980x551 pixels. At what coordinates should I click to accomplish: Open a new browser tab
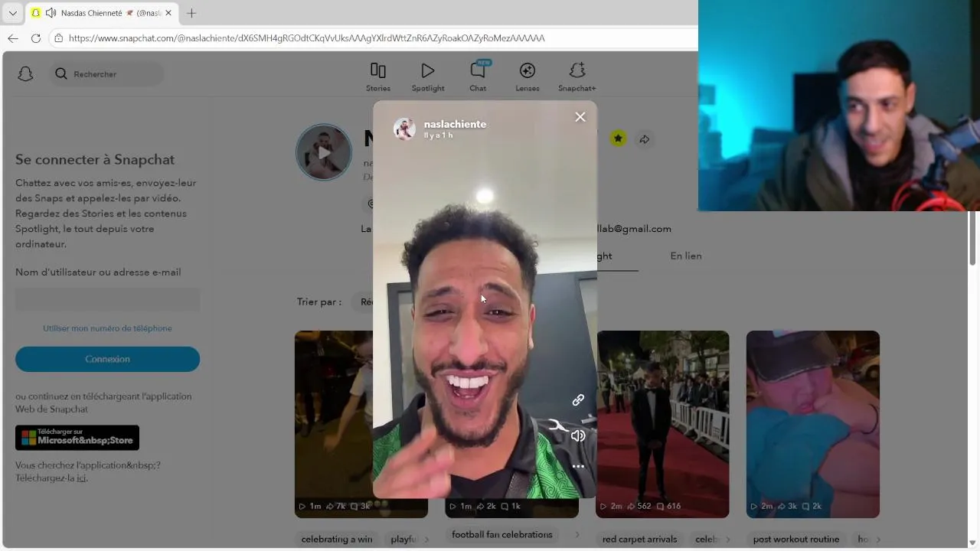click(191, 13)
